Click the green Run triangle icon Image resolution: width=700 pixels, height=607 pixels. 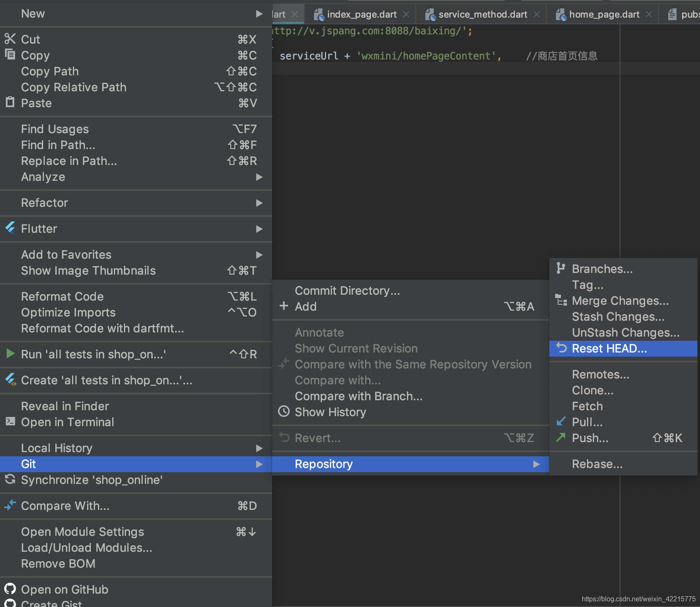(10, 354)
